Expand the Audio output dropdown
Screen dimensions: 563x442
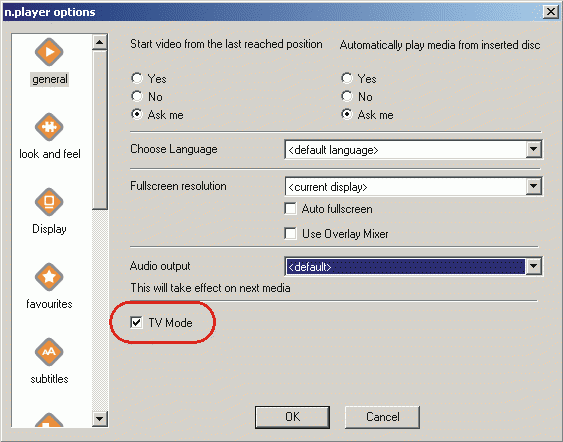(x=534, y=266)
